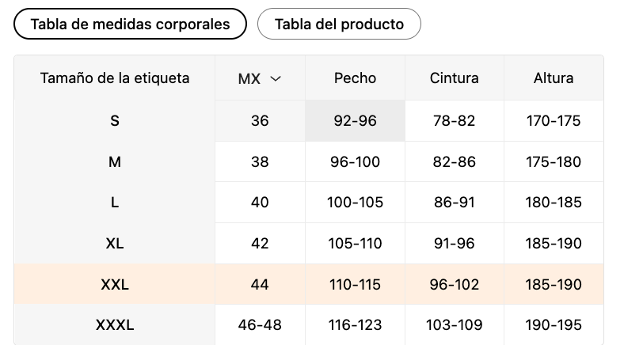Click the 110-115 chest value for XXL
Image resolution: width=624 pixels, height=364 pixels.
(355, 284)
